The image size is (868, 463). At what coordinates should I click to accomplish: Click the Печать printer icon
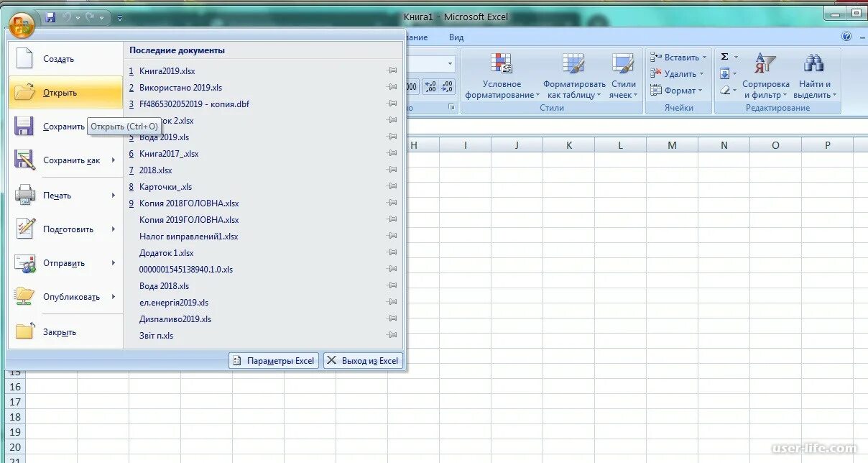click(24, 195)
